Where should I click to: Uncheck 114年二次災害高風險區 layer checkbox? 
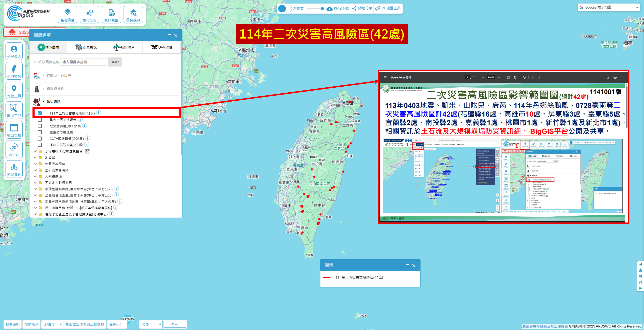point(40,113)
